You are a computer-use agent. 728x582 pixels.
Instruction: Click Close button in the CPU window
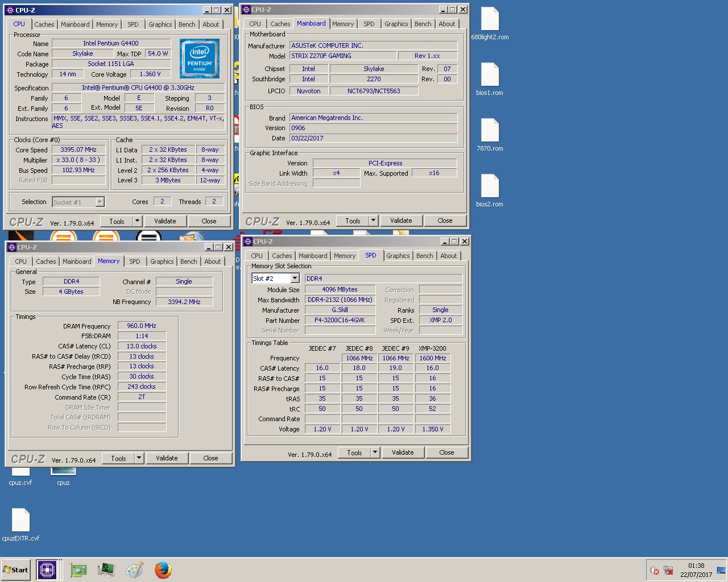(209, 221)
